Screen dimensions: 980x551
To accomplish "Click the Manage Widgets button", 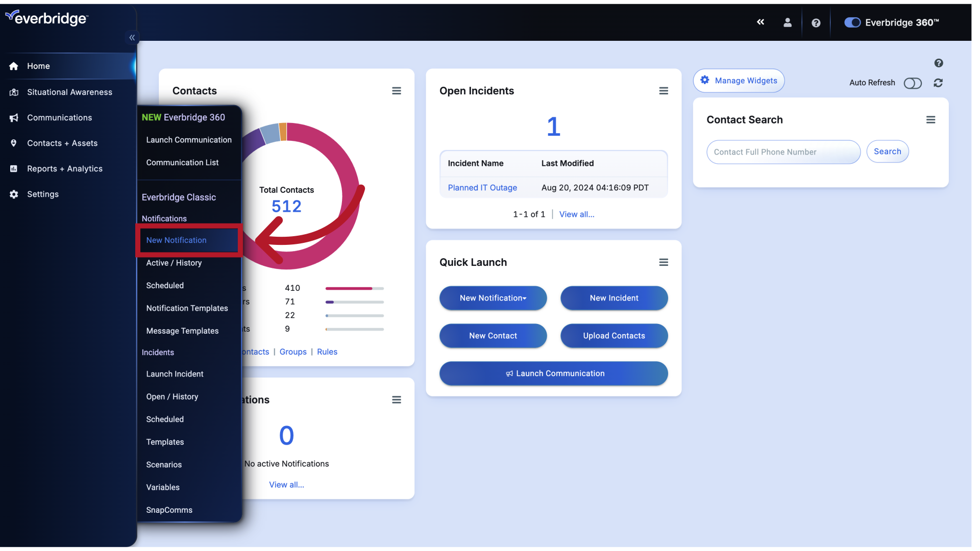I will 739,81.
